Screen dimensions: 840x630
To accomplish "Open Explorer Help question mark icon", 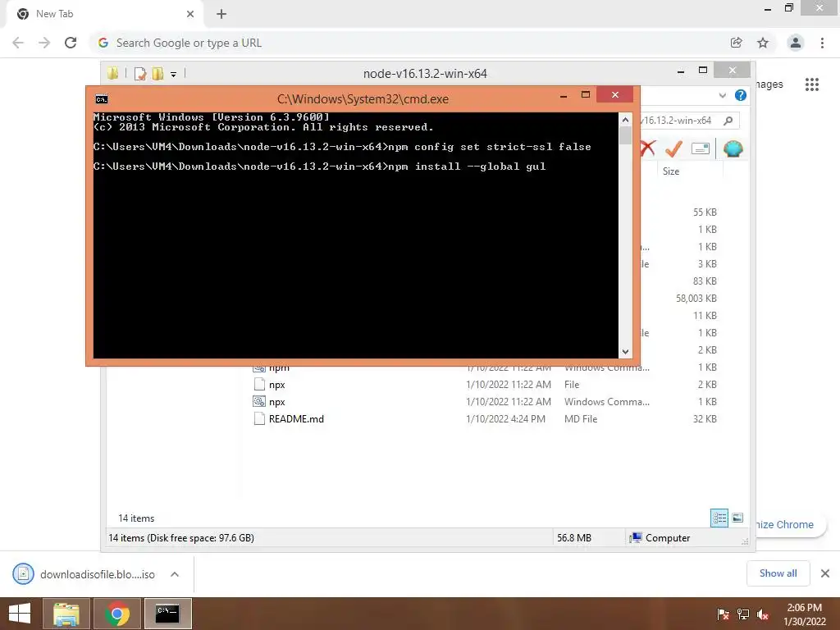I will [741, 95].
